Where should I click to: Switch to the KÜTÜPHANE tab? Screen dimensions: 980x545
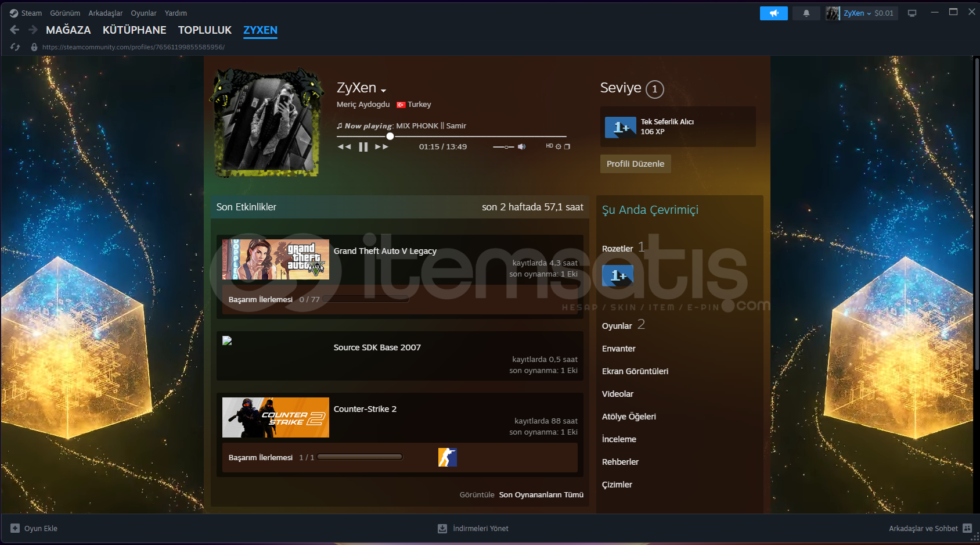pos(135,30)
